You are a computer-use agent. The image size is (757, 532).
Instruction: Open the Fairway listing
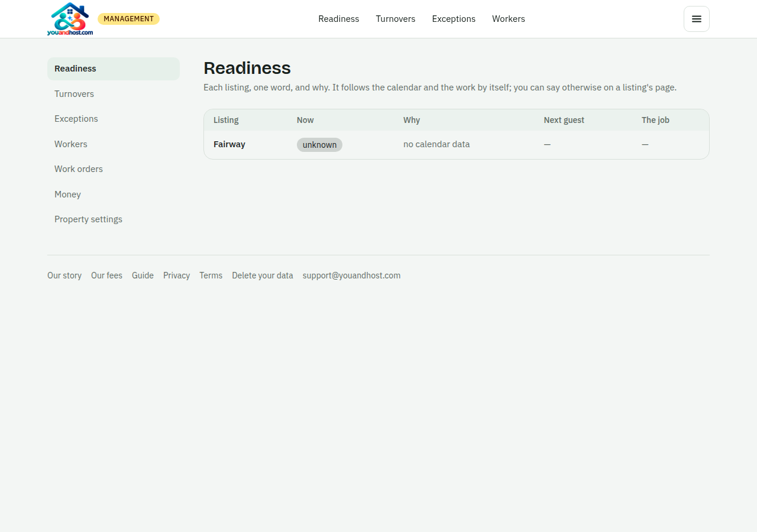tap(229, 144)
